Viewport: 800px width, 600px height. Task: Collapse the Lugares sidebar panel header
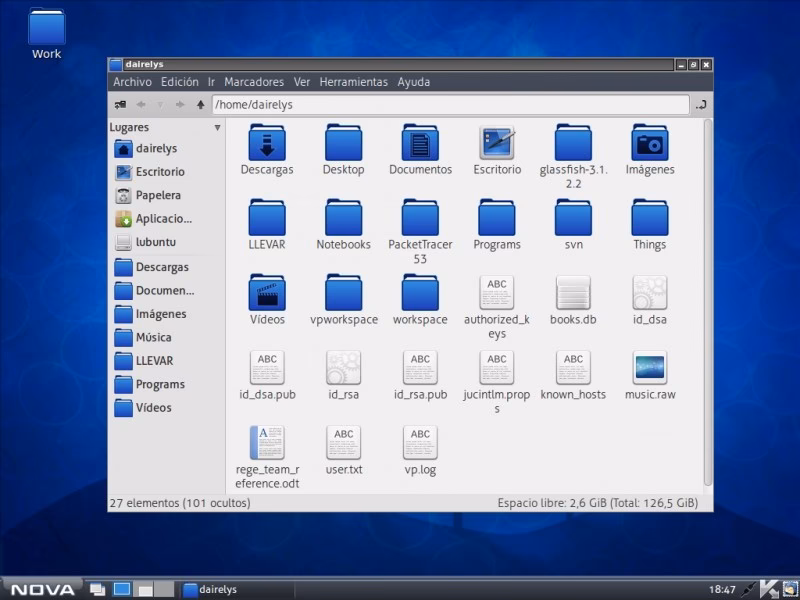tap(218, 128)
